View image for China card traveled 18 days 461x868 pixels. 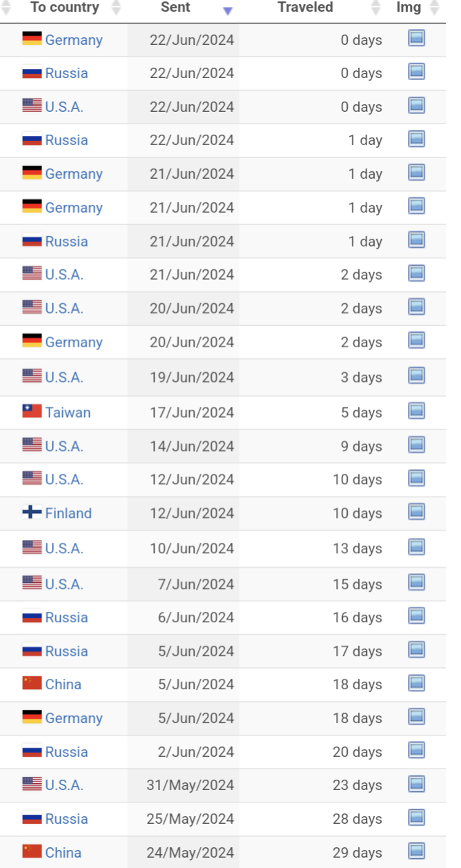[416, 683]
